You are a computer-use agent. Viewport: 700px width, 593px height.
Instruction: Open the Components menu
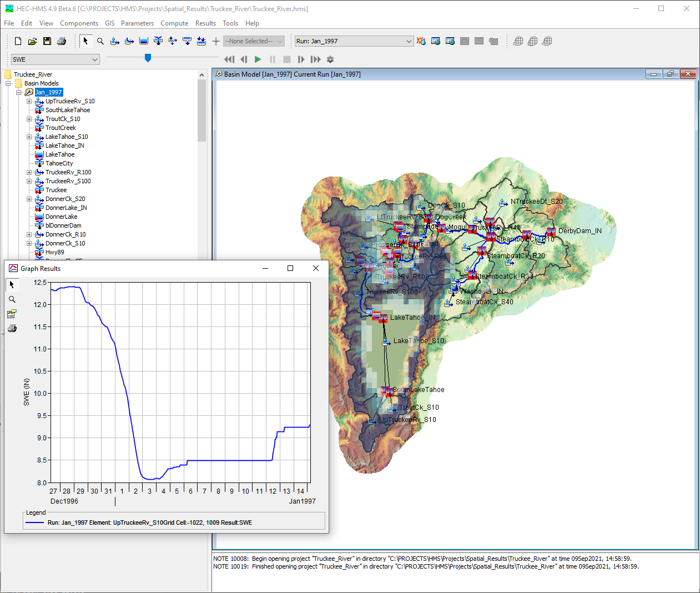coord(79,23)
